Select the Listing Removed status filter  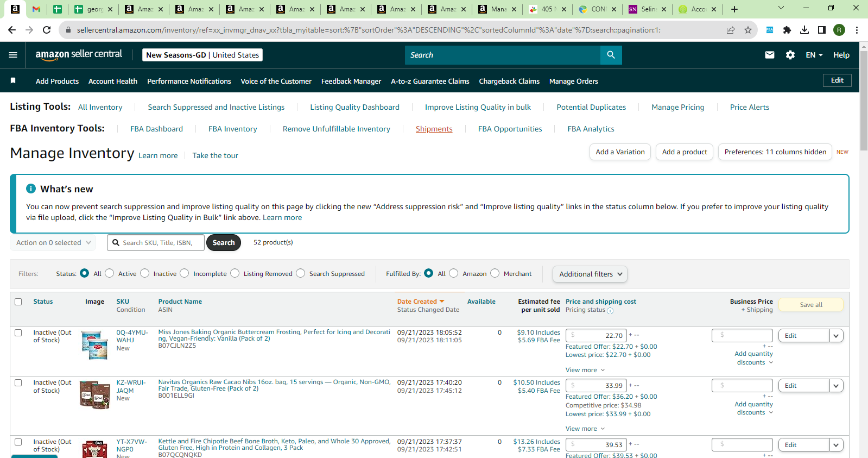[x=235, y=273]
